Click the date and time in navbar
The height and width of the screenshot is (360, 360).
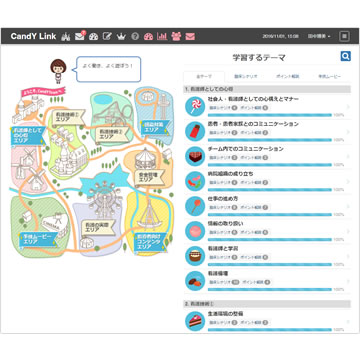(x=280, y=36)
